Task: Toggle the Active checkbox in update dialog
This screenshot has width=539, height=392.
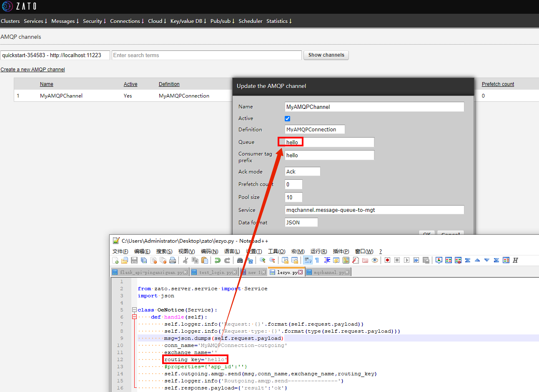Action: pos(287,118)
